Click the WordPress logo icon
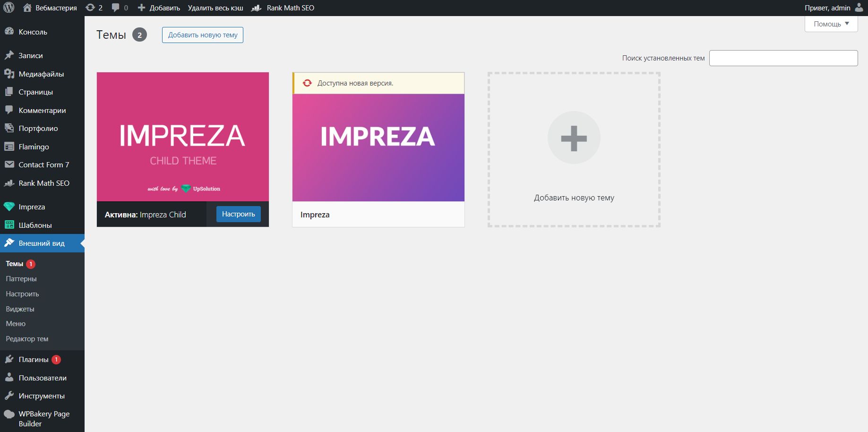 9,8
